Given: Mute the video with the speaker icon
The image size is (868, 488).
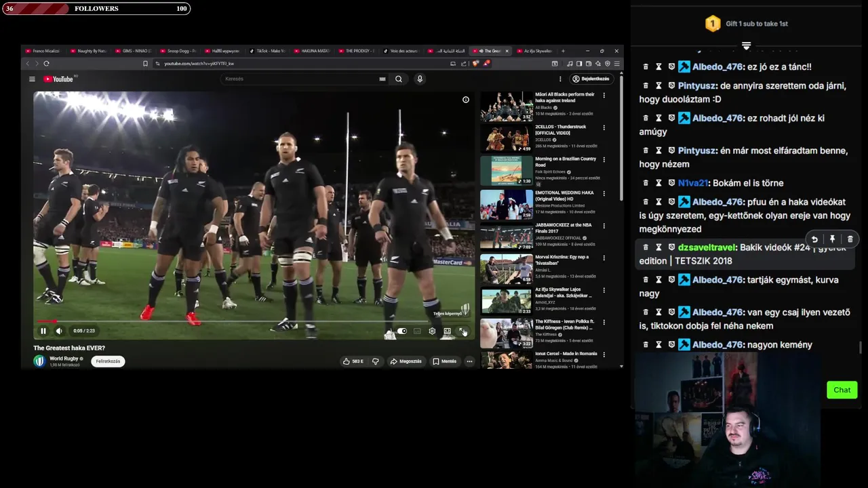Looking at the screenshot, I should [x=59, y=331].
